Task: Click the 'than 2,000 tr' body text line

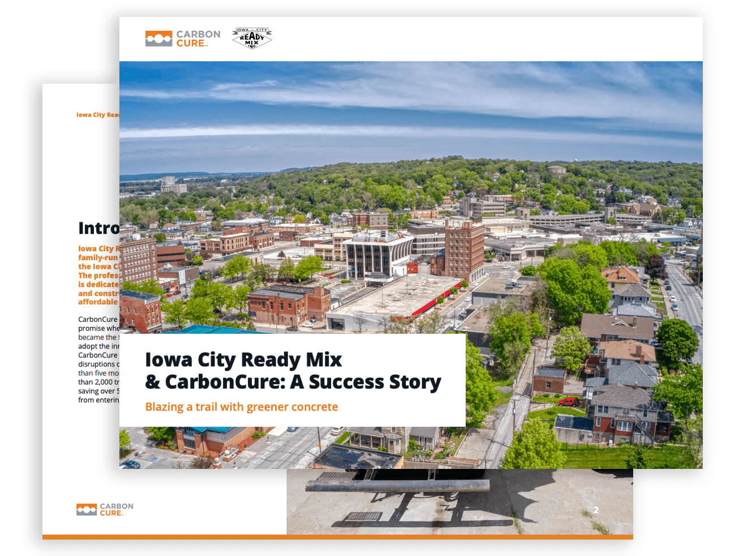Action: 98,382
